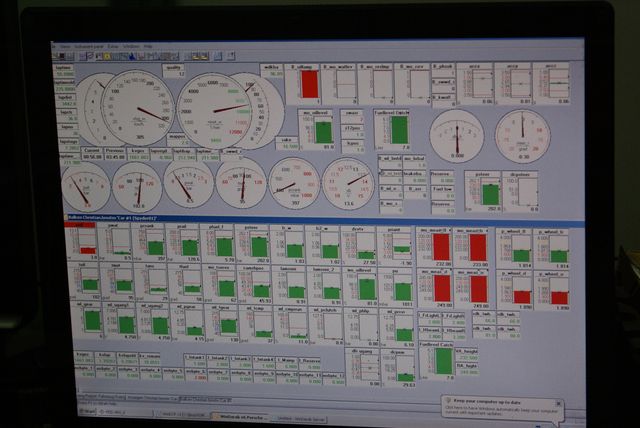The width and height of the screenshot is (640, 428).
Task: Select the RPM gauge with red 12000 mark
Action: 214,110
